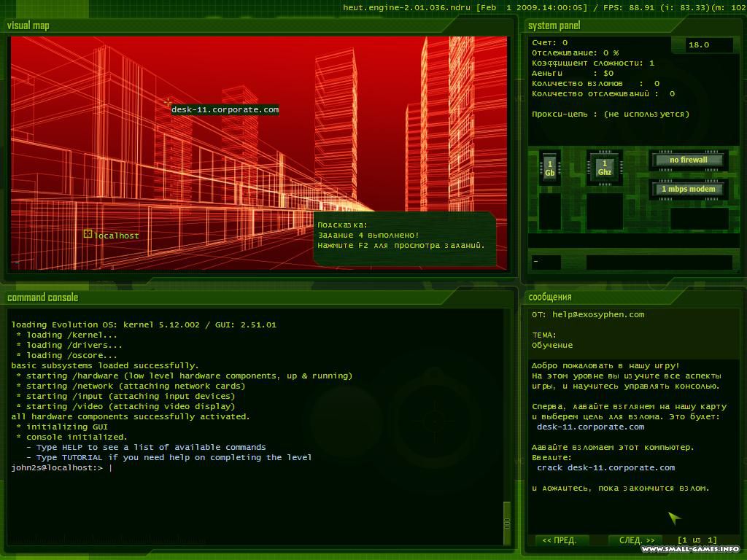The width and height of the screenshot is (747, 560).
Task: Select the 1 Gb memory chip
Action: tap(550, 168)
